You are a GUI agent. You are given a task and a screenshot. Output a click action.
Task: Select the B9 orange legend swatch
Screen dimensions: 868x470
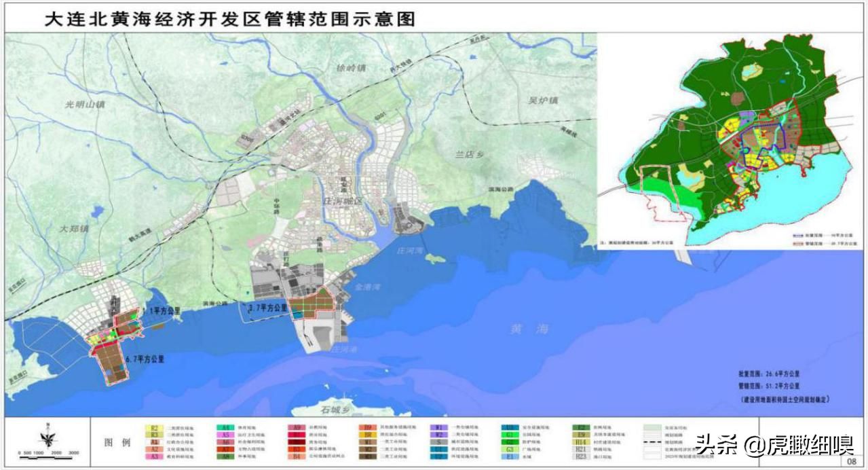coord(366,428)
